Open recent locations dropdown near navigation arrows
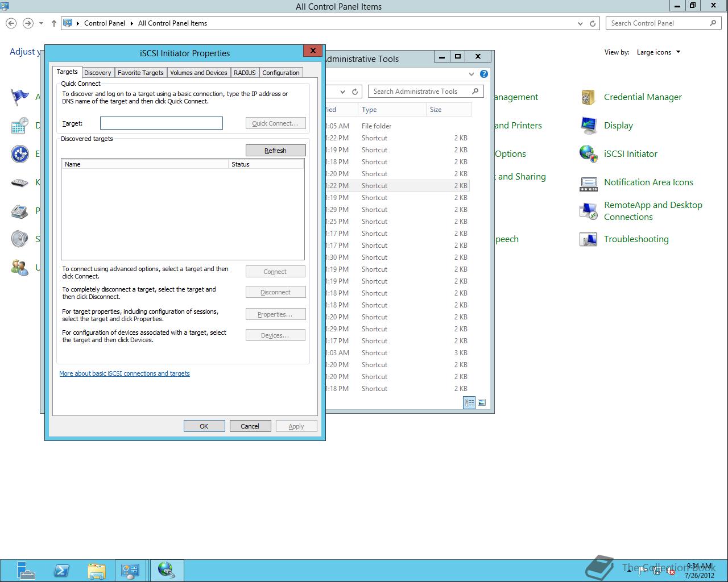Screen dimensions: 728x582 click(41, 23)
